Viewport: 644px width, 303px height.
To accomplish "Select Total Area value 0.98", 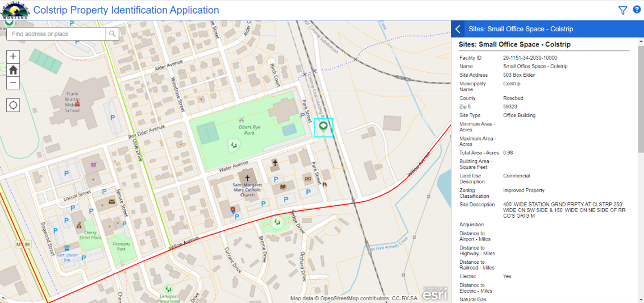I will (508, 152).
